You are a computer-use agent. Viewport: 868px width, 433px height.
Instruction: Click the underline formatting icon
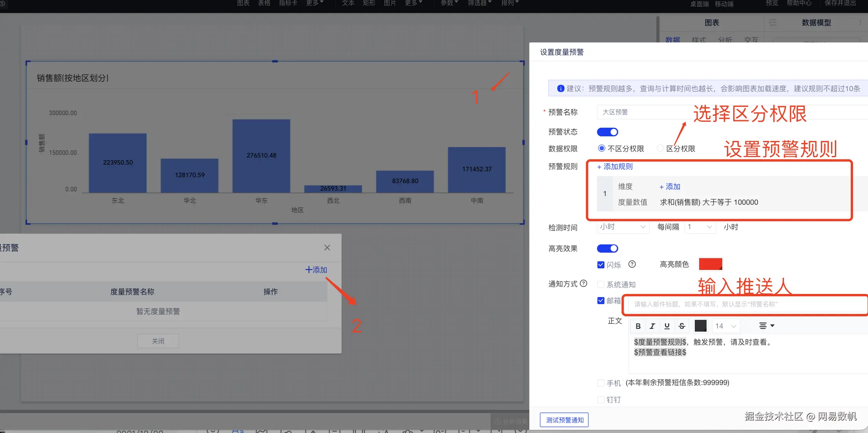pos(667,326)
